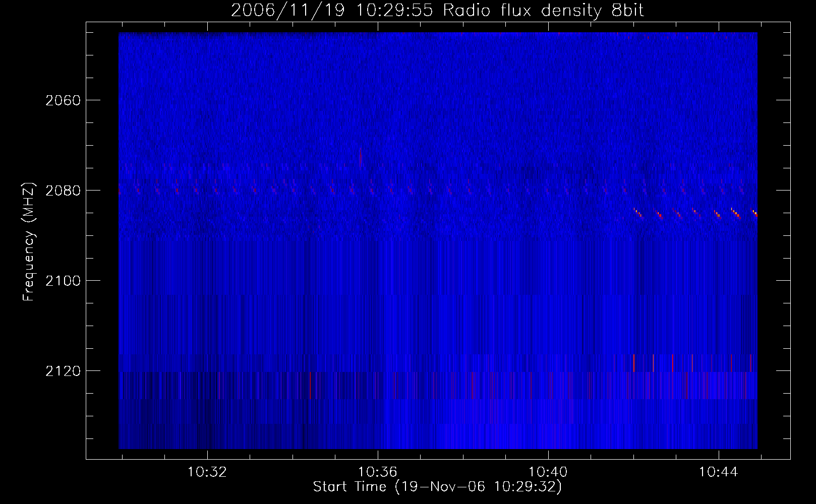Click the plot title '2006/11/19 10:29:55 Radio flux density 8bit'
The image size is (816, 504).
(437, 11)
